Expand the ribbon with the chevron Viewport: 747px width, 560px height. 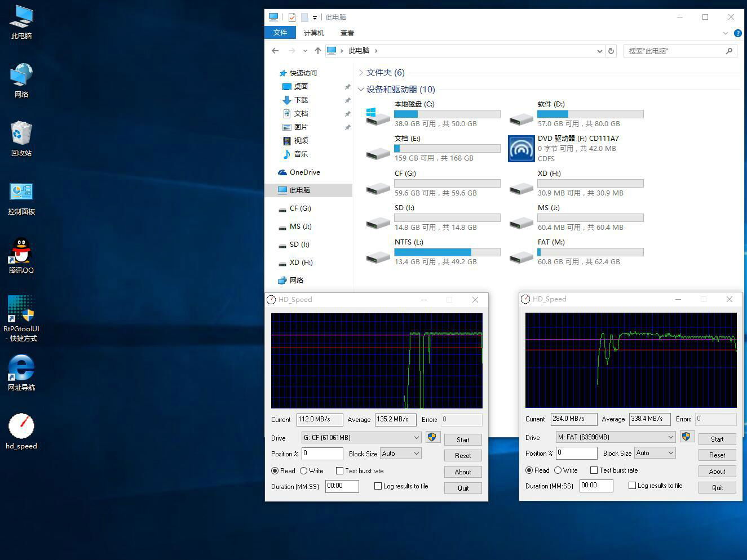coord(726,33)
